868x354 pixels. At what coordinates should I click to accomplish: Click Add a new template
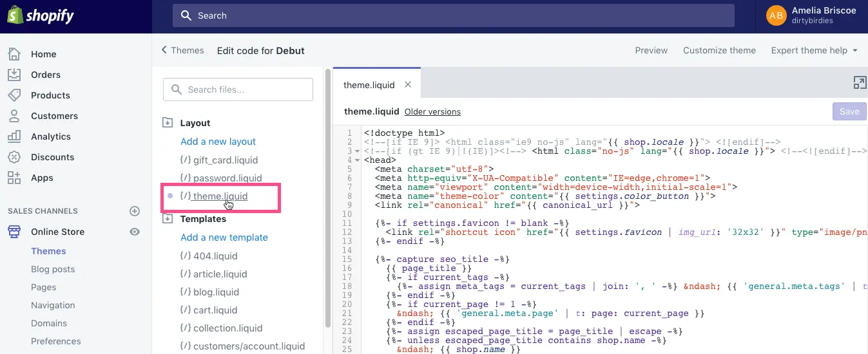click(x=224, y=238)
